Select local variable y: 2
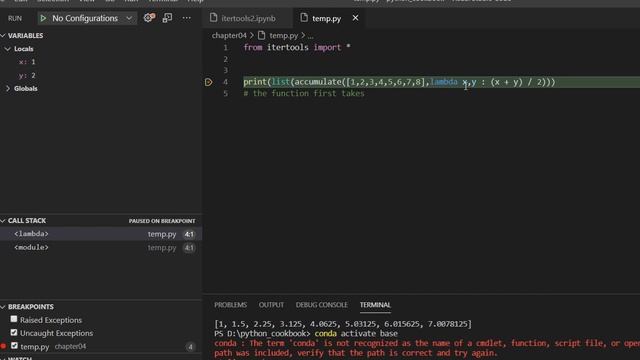The width and height of the screenshot is (640, 360). pyautogui.click(x=27, y=76)
